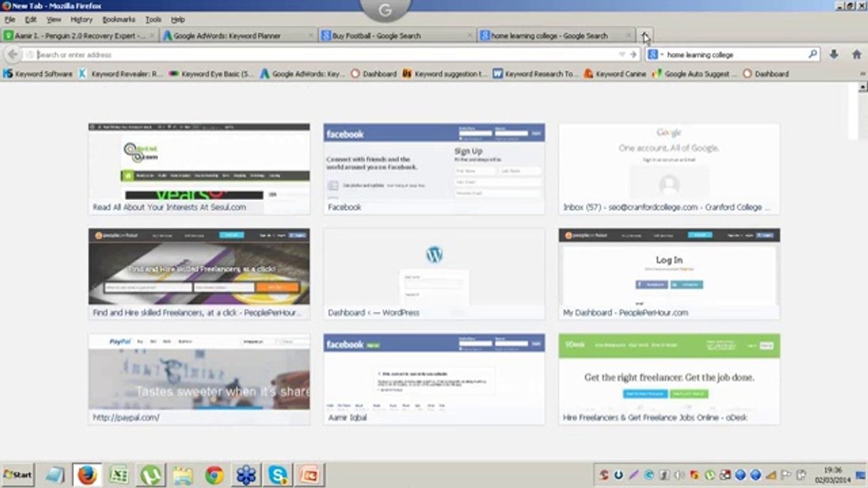Click the Downloads arrow icon
The image size is (868, 488).
pyautogui.click(x=834, y=54)
